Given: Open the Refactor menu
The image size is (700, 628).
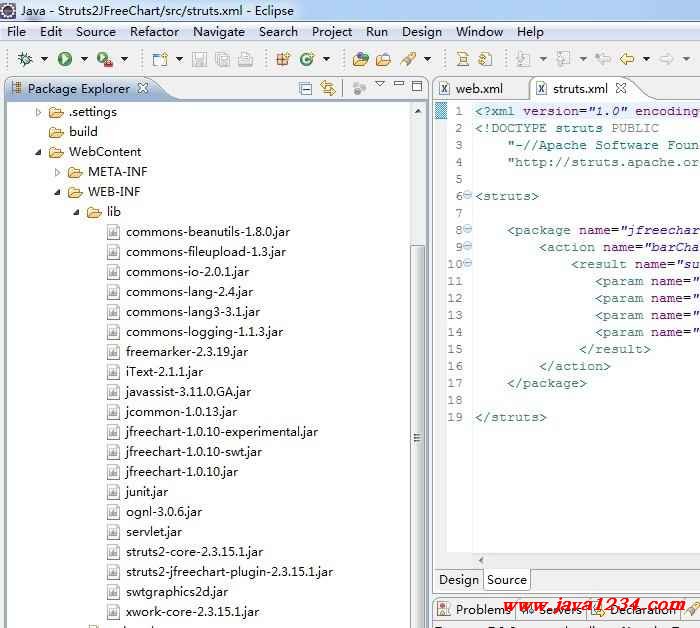Looking at the screenshot, I should click(x=154, y=32).
